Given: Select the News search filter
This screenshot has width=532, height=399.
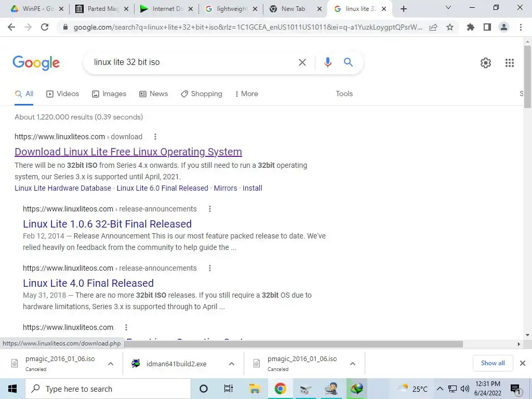Looking at the screenshot, I should pos(154,94).
